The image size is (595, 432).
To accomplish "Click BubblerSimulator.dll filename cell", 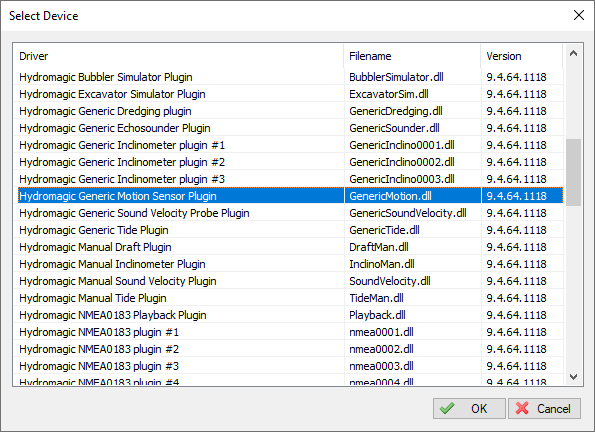I will point(412,77).
